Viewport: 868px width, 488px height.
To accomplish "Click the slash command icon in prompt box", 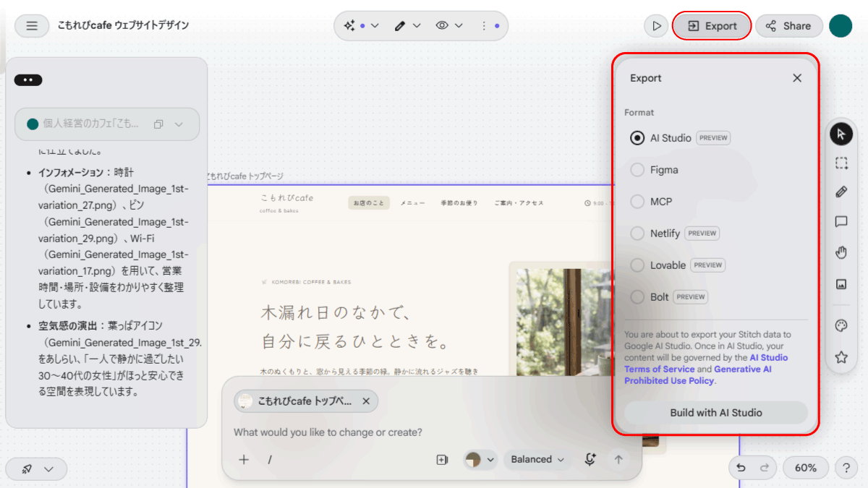I will click(270, 459).
